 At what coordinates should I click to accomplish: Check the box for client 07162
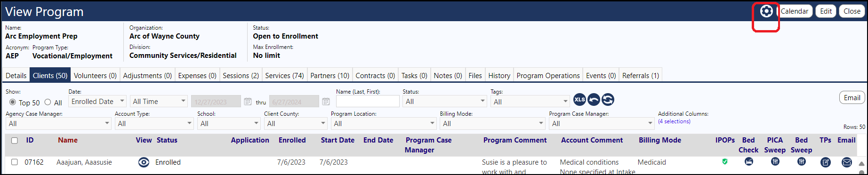[15, 162]
